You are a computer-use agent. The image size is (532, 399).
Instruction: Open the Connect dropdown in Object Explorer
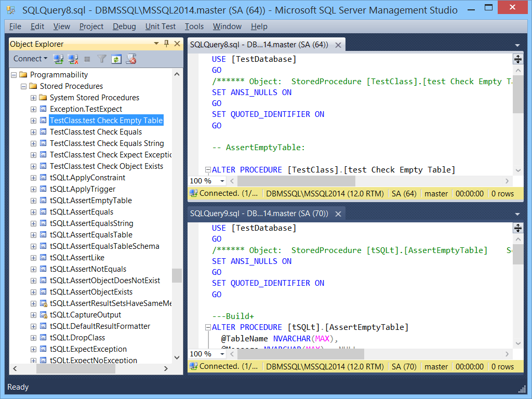click(x=30, y=59)
